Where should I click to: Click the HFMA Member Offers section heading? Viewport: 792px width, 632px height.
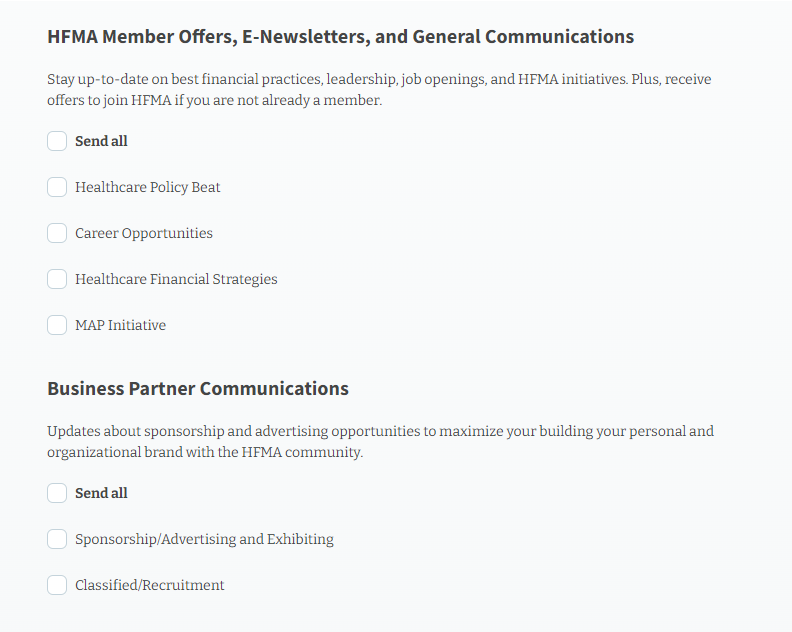pos(340,37)
